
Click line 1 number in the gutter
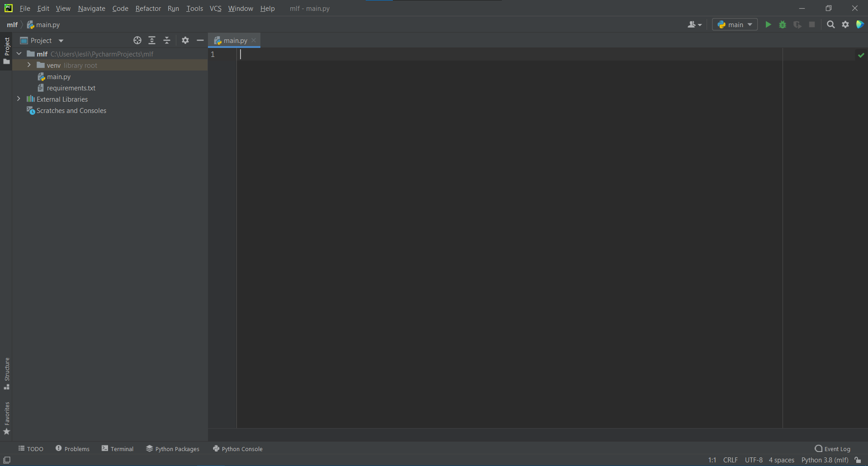pyautogui.click(x=212, y=54)
